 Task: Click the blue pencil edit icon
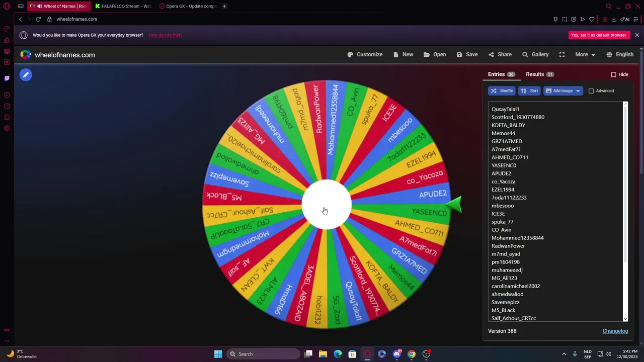[26, 75]
